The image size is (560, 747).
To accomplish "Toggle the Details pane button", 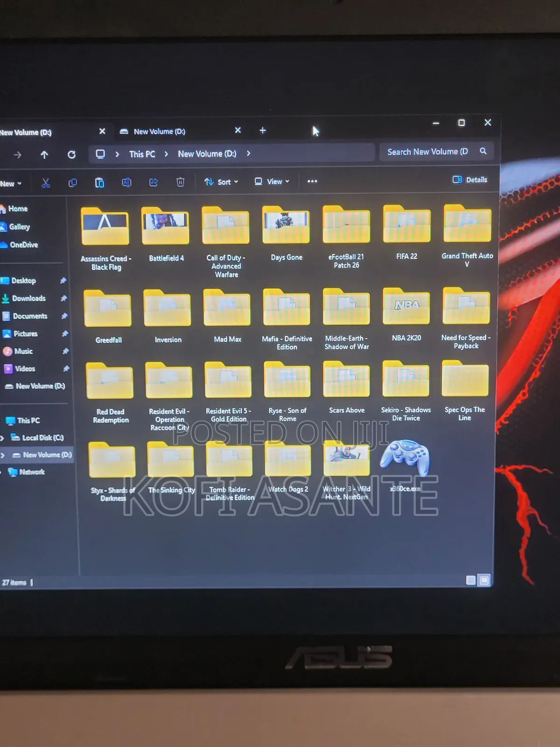I will point(470,180).
